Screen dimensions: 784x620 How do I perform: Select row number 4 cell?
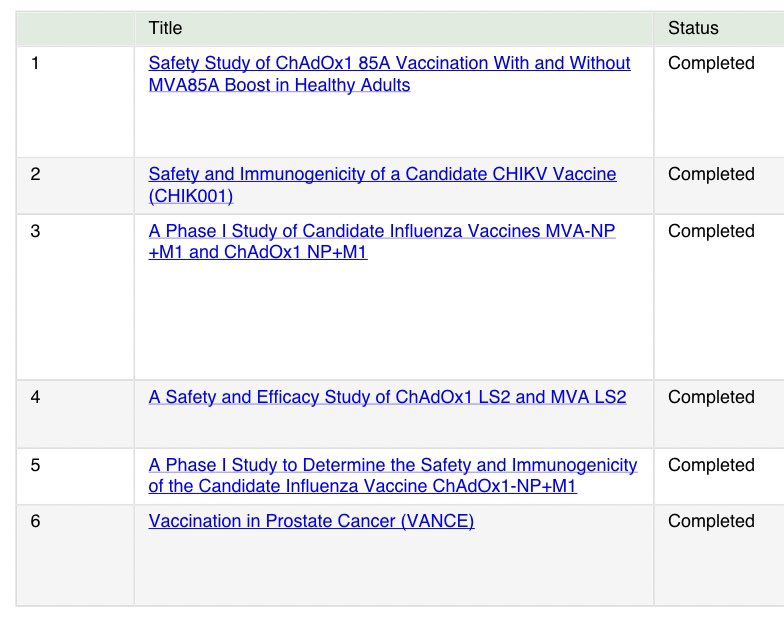[75, 414]
